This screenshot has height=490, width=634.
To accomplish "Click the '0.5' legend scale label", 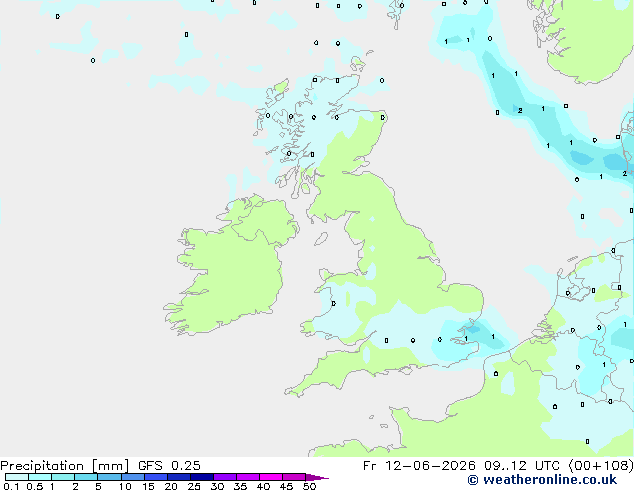I will click(x=34, y=486).
